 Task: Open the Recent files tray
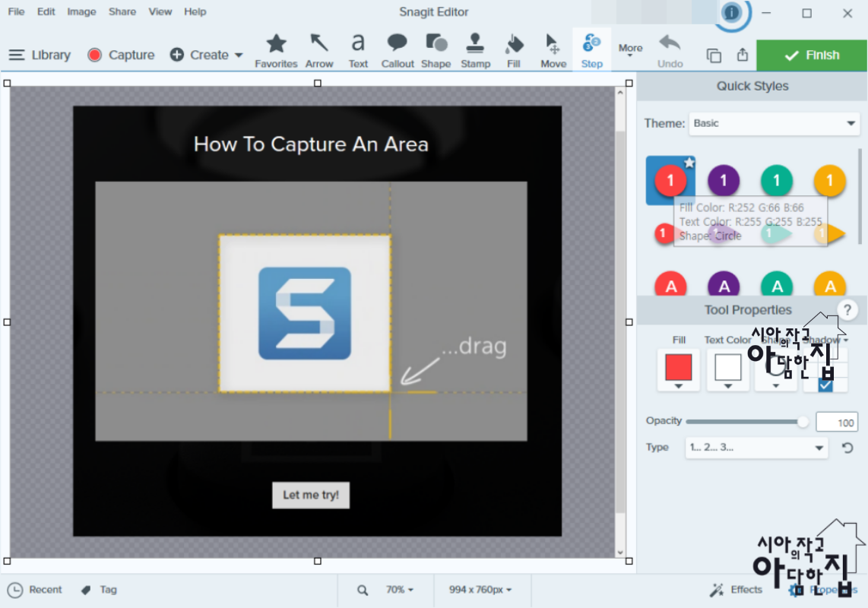coord(34,590)
